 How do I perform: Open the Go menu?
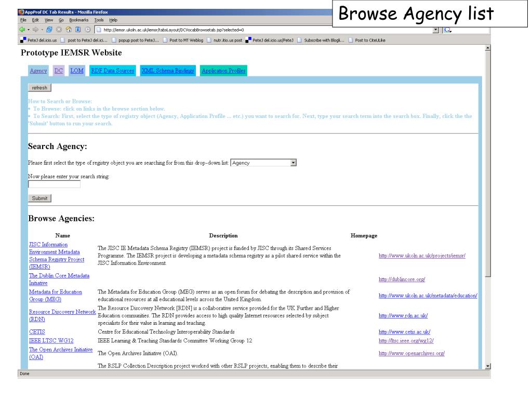click(61, 20)
